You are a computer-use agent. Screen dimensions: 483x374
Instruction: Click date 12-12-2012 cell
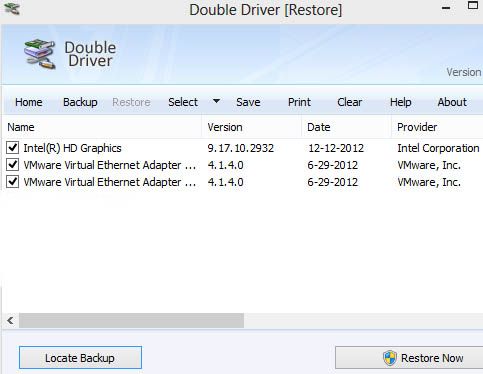(x=336, y=148)
